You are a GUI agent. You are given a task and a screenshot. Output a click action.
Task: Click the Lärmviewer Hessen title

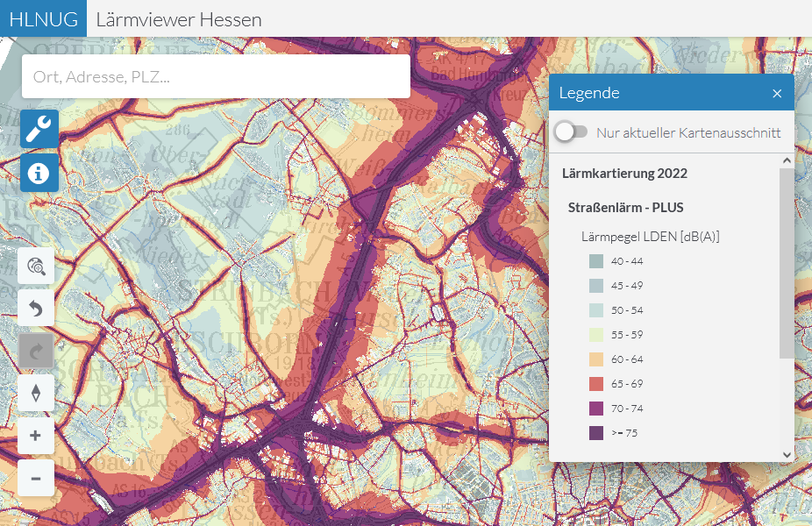(179, 18)
